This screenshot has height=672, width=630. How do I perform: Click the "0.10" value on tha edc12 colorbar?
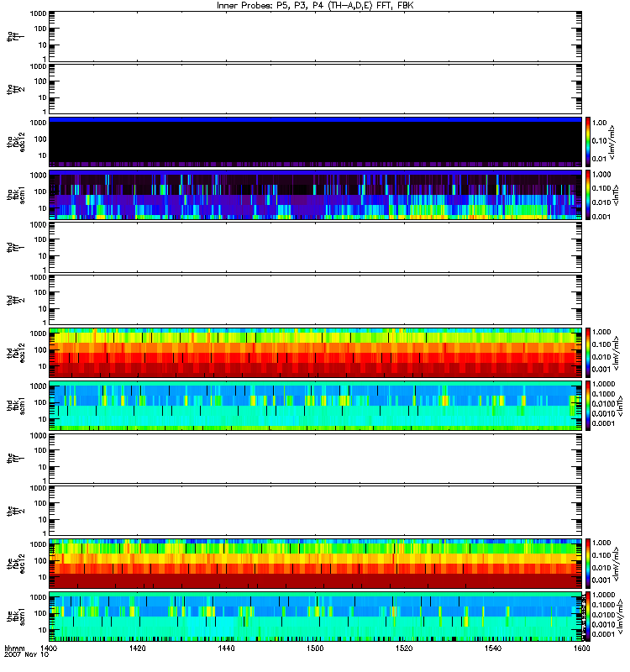tap(600, 141)
